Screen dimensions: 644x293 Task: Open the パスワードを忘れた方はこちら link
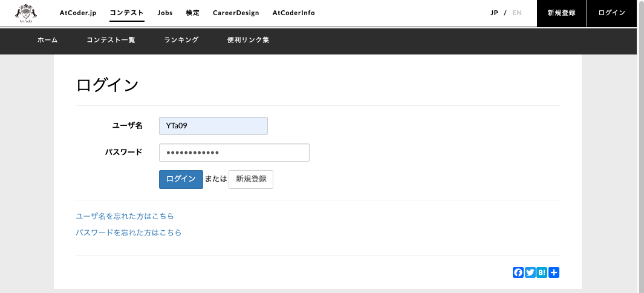coord(129,232)
